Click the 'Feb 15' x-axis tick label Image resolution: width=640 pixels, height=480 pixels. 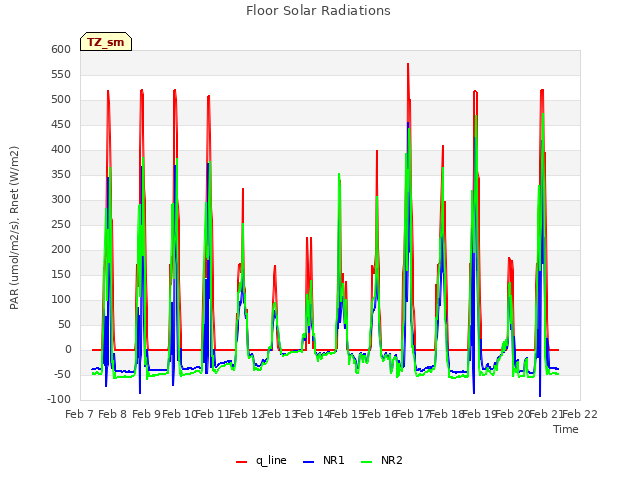[347, 414]
